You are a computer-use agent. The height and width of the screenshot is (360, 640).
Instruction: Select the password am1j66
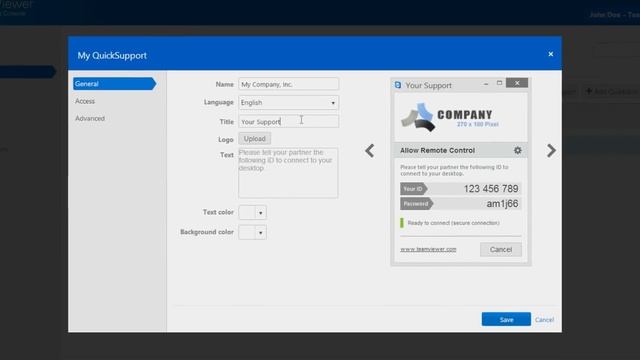(x=502, y=204)
